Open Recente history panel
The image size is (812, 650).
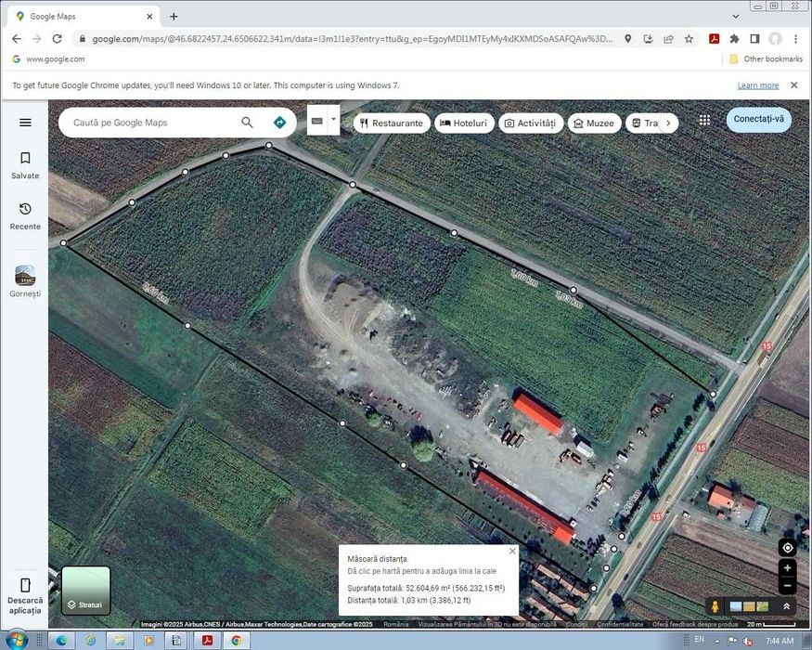(x=25, y=216)
